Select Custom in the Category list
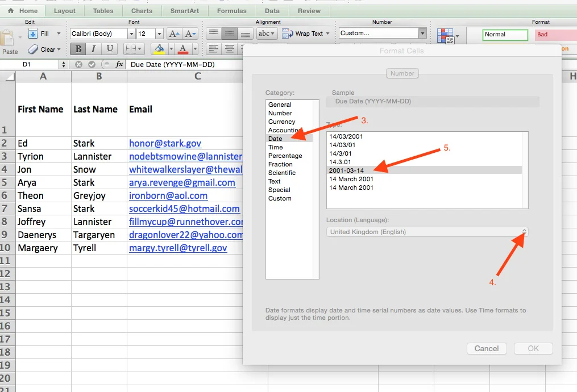The width and height of the screenshot is (577, 392). pos(289,198)
